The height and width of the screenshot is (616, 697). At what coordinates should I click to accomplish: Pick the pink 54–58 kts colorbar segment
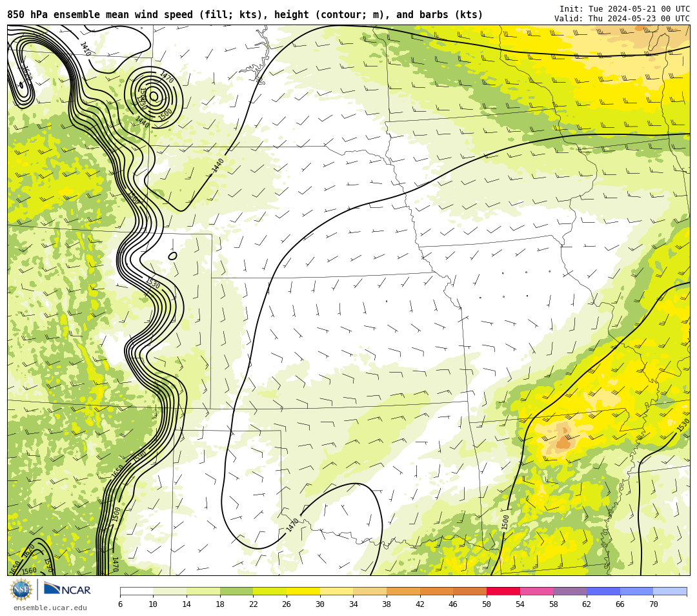(x=536, y=591)
